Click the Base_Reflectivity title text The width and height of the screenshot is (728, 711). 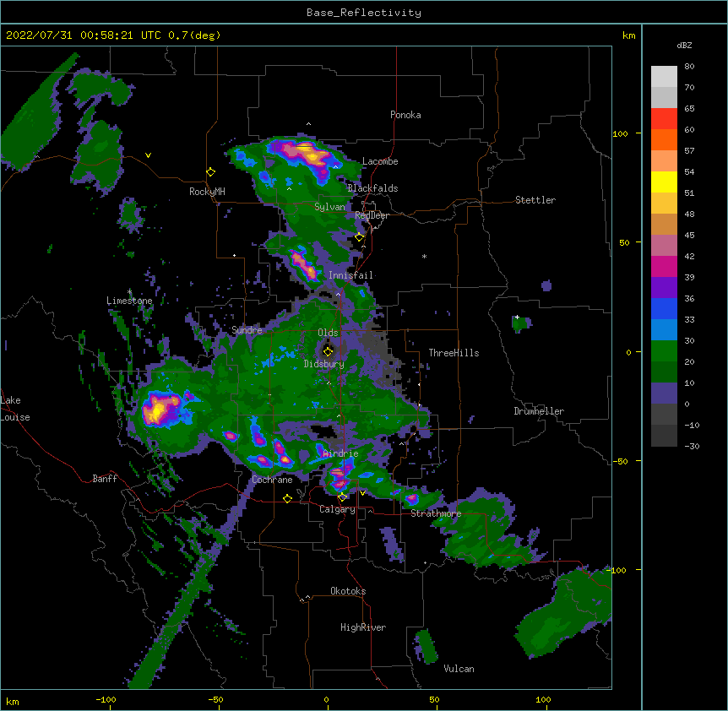pos(364,13)
